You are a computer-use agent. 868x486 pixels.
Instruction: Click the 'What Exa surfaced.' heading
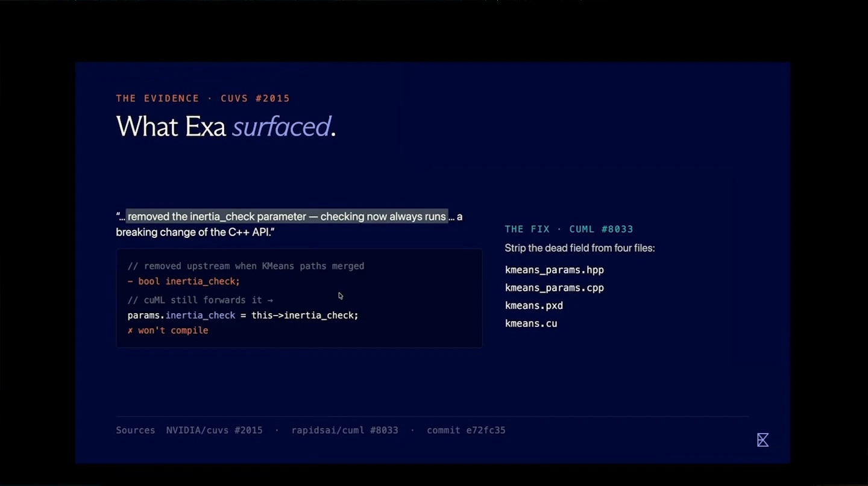pyautogui.click(x=226, y=126)
